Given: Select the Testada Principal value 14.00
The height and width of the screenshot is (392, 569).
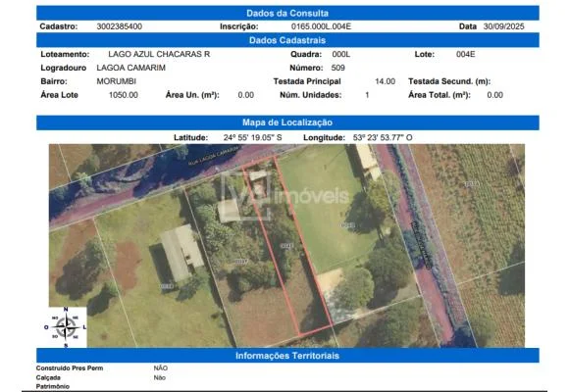Looking at the screenshot, I should coord(385,81).
